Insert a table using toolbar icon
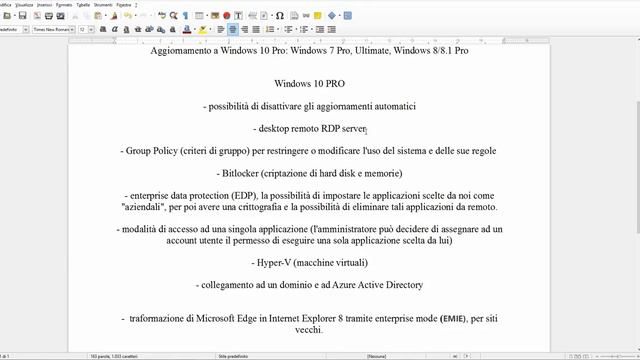This screenshot has width=640, height=360. coord(199,16)
